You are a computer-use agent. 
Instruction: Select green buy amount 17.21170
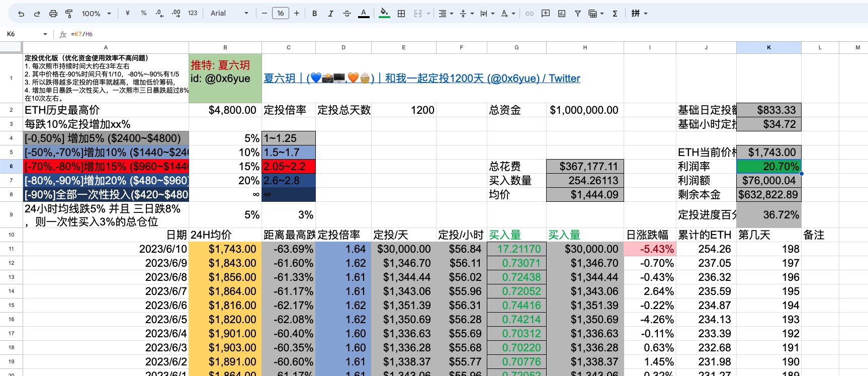pos(516,249)
